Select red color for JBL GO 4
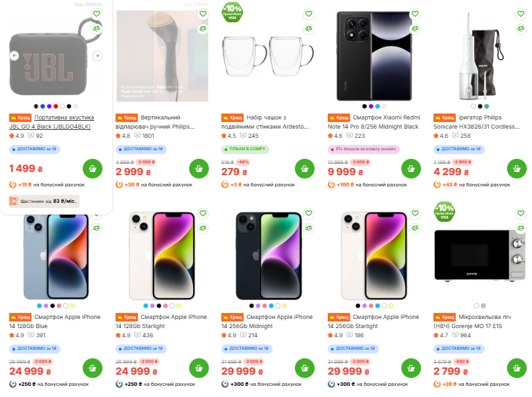This screenshot has width=532, height=397. [x=56, y=106]
